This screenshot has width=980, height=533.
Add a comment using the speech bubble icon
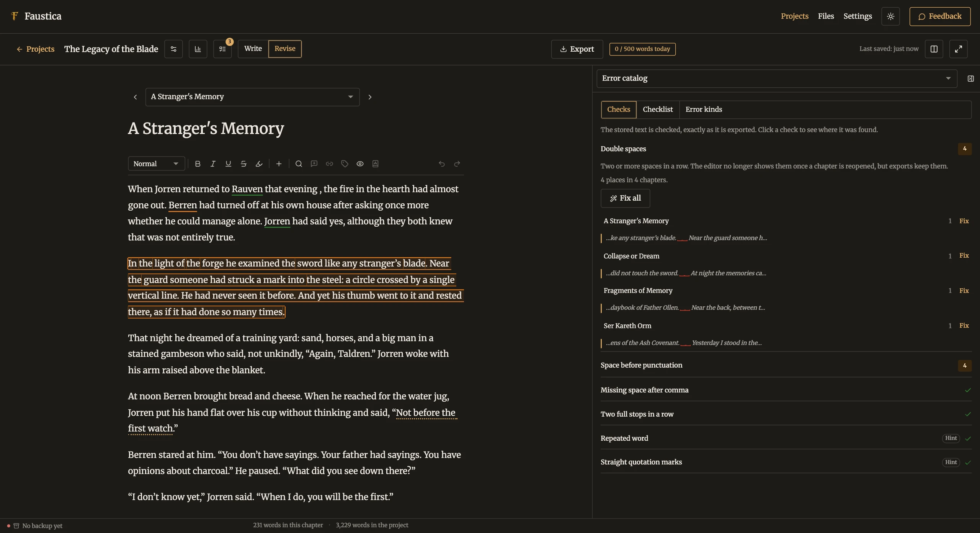(x=314, y=164)
